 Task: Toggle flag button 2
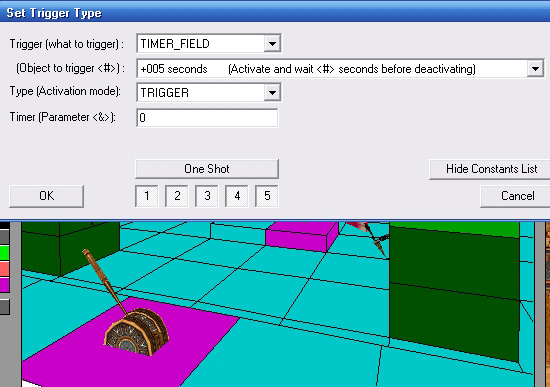[x=177, y=196]
